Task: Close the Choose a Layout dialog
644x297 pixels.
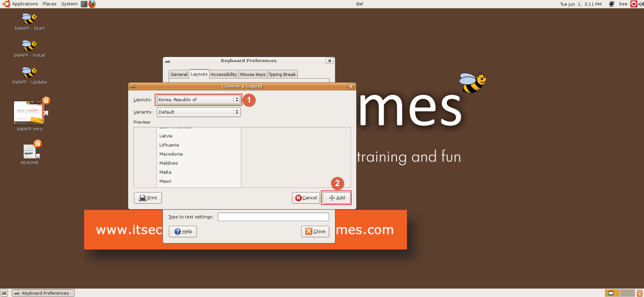Action: pos(351,86)
